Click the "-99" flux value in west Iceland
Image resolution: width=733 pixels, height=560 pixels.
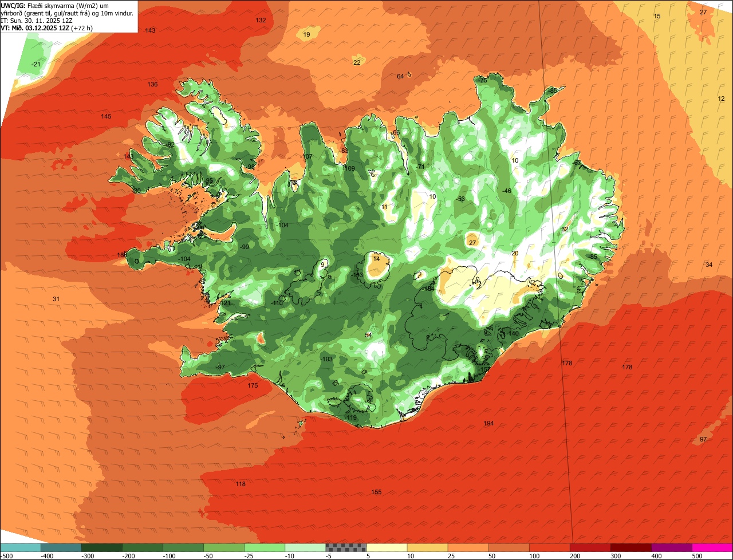pyautogui.click(x=245, y=247)
